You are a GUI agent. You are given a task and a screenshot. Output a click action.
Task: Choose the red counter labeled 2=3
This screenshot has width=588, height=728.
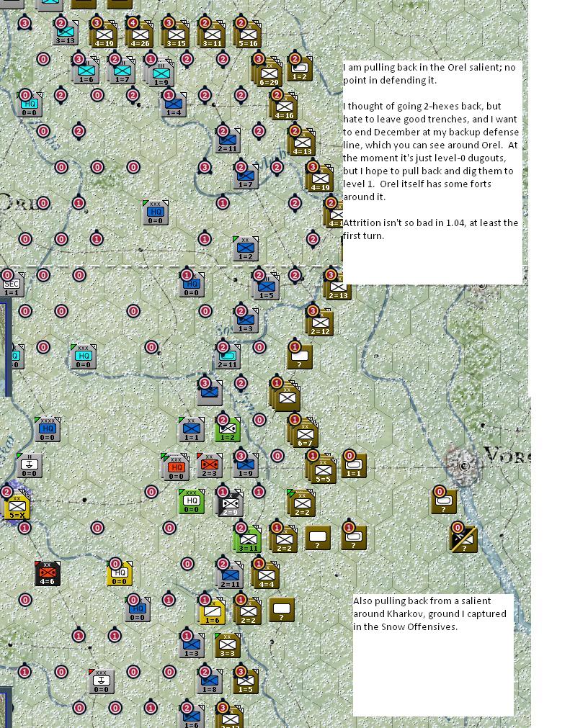click(x=210, y=466)
